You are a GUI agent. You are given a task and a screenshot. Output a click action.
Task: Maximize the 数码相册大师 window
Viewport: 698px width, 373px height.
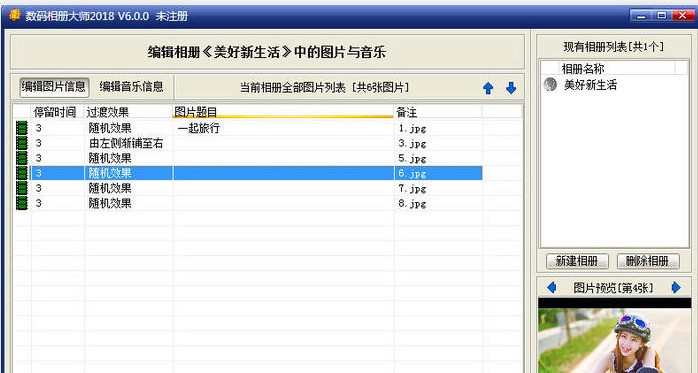click(661, 16)
